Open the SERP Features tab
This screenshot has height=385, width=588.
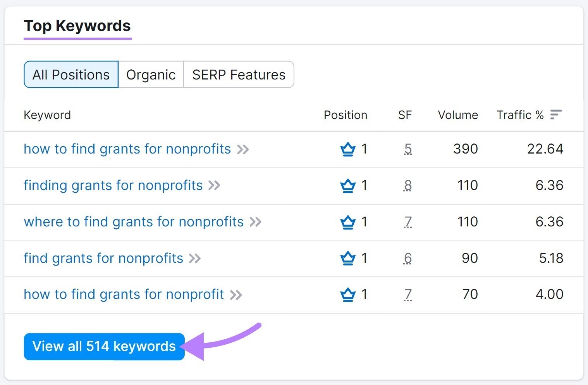[239, 74]
